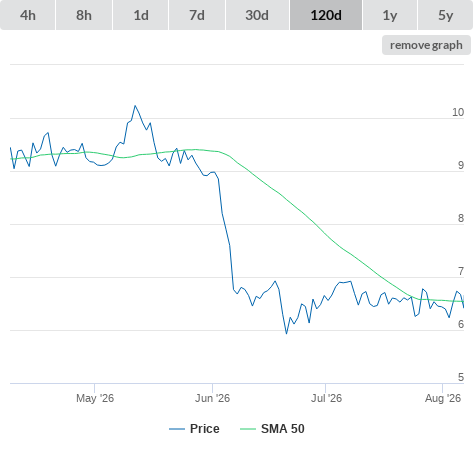Show the 30d price history
Viewport: 474px width, 455px height.
pos(257,15)
